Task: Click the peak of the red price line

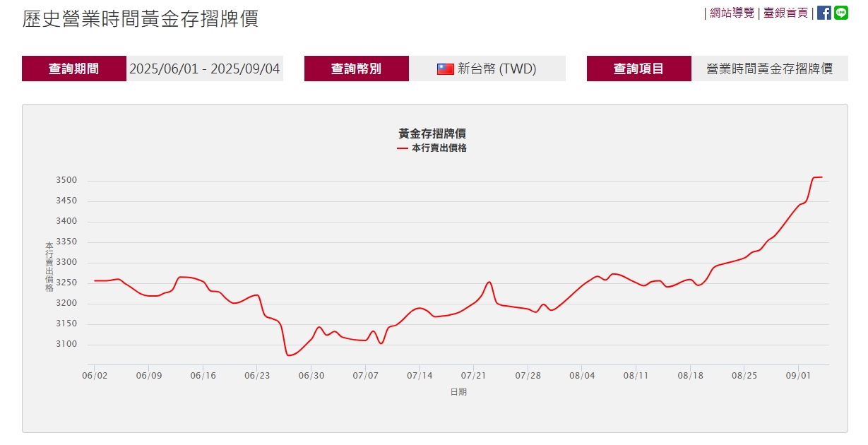Action: (819, 177)
